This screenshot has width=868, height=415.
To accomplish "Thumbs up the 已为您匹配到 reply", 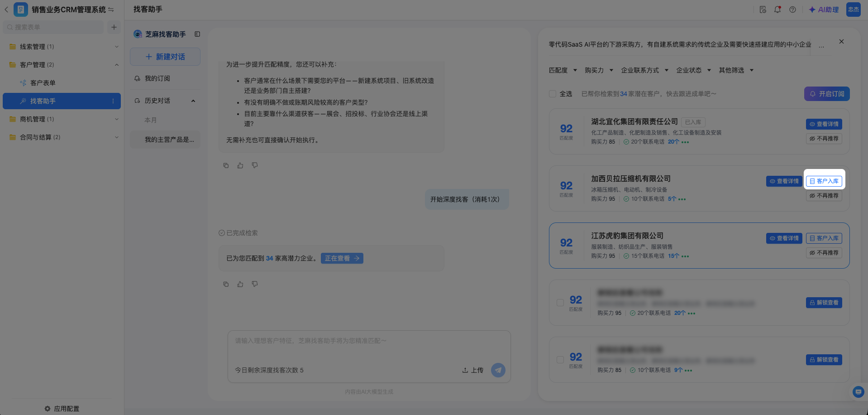I will point(240,284).
